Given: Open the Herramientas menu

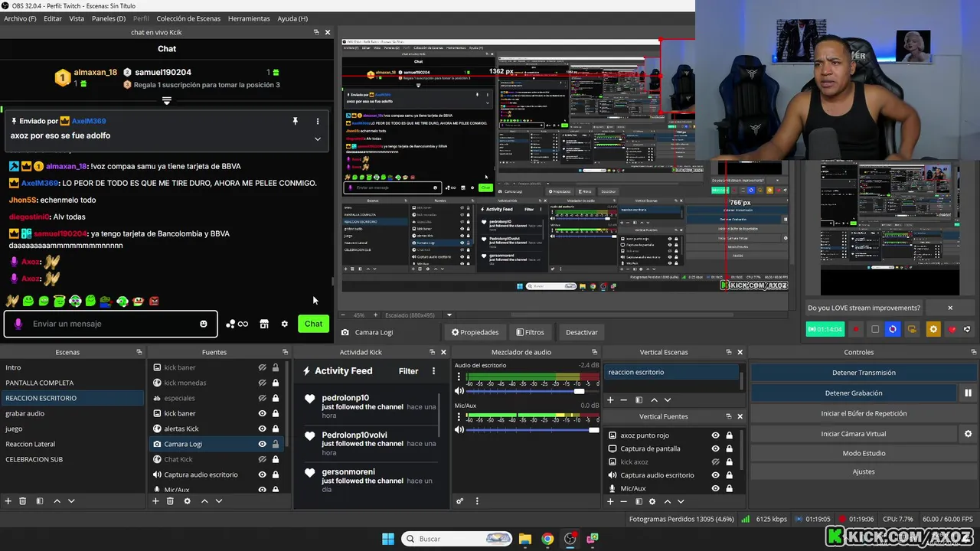Looking at the screenshot, I should [x=249, y=18].
